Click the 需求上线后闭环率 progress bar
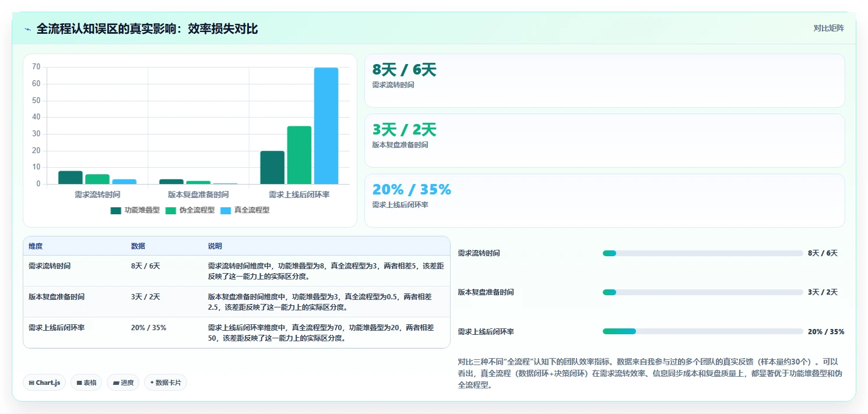 tap(703, 331)
